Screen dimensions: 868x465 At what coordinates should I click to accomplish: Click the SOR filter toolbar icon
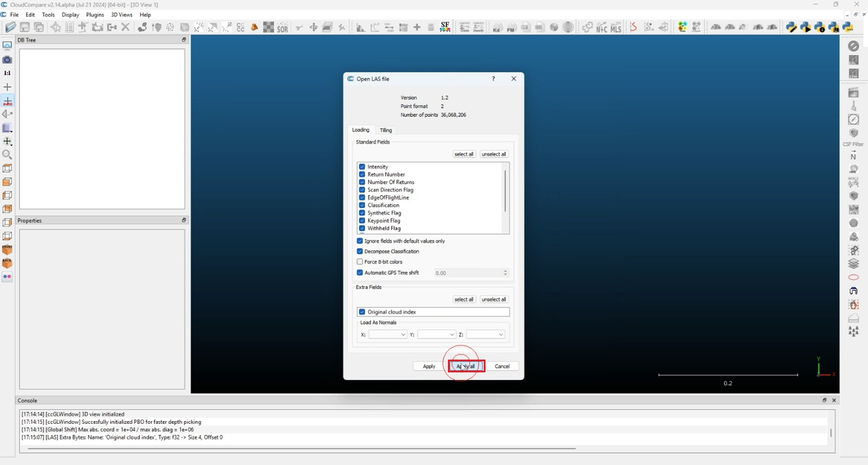point(282,27)
